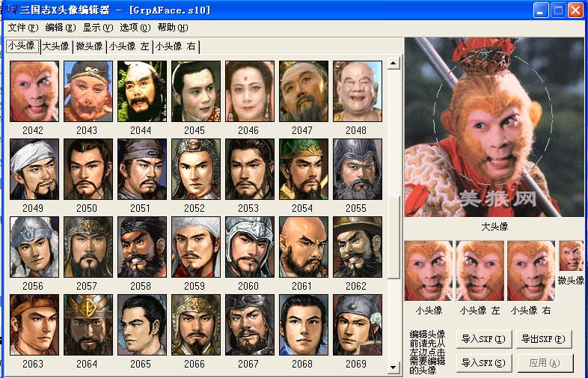The width and height of the screenshot is (588, 378).
Task: Select portrait thumbnail 2050
Action: pos(88,169)
